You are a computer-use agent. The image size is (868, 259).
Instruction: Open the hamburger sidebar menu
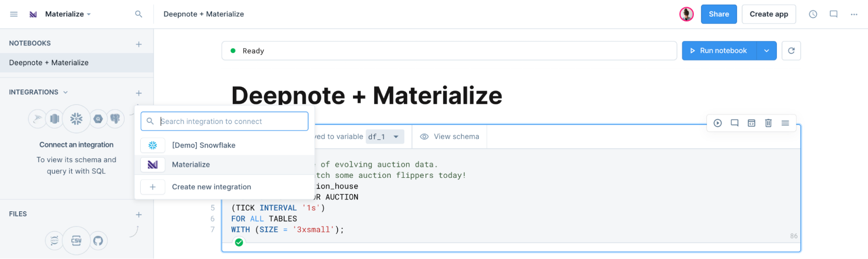(x=14, y=14)
